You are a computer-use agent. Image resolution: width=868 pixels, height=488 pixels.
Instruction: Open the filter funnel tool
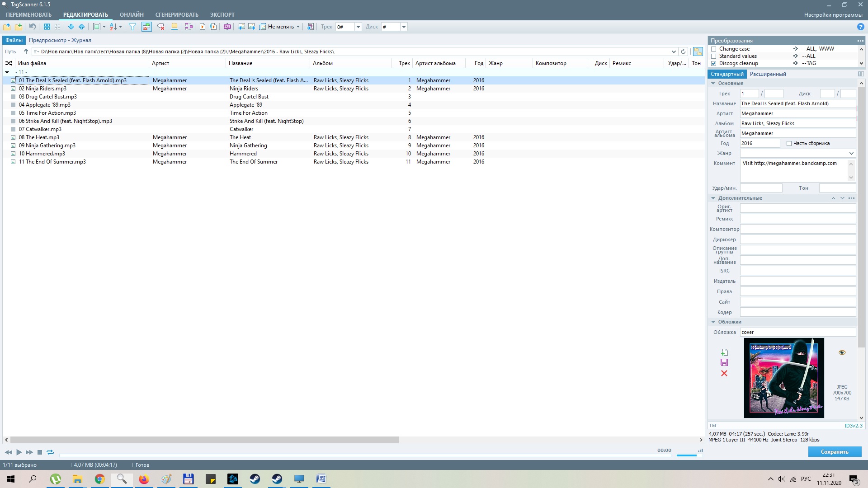coord(132,27)
